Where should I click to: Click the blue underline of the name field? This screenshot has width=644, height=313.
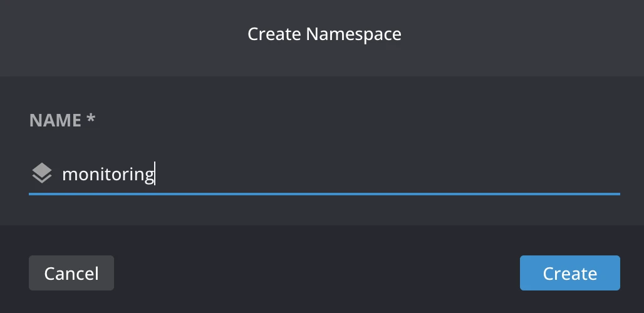click(x=324, y=194)
